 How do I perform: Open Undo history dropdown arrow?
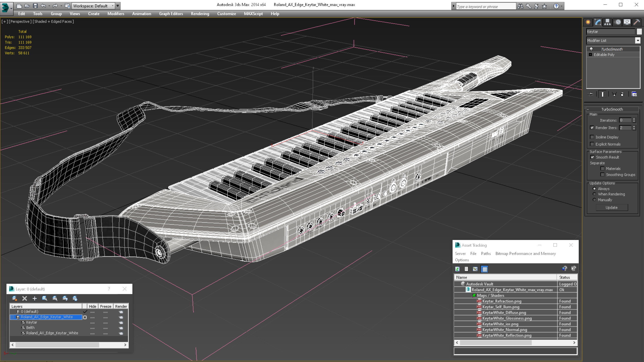(x=49, y=6)
